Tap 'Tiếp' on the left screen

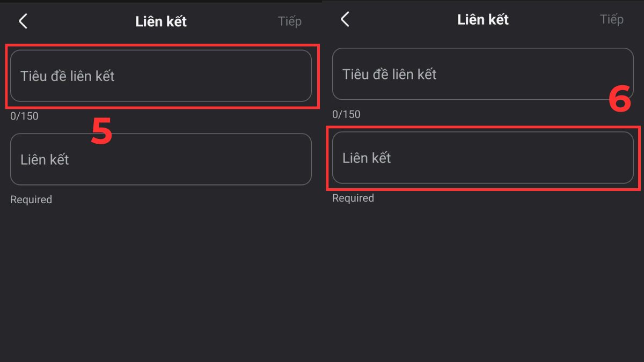pyautogui.click(x=290, y=21)
